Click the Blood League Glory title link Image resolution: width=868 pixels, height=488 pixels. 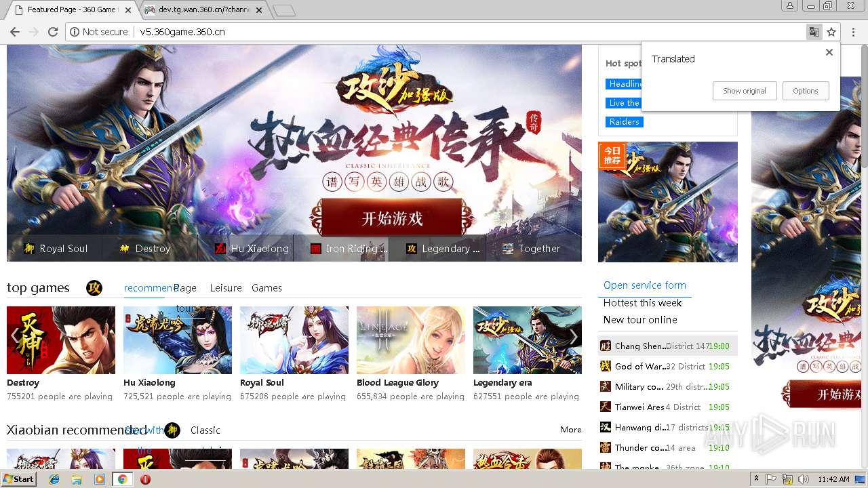point(397,383)
